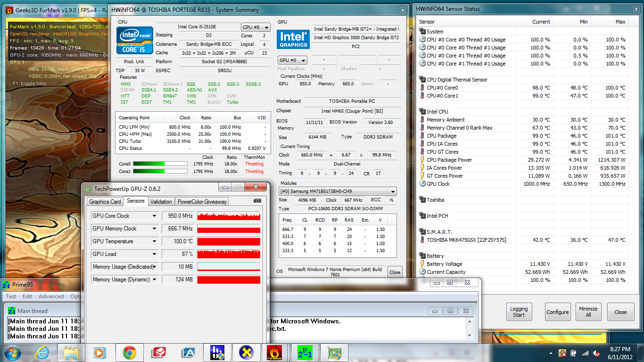Click the volume icon in system tray

click(597, 353)
